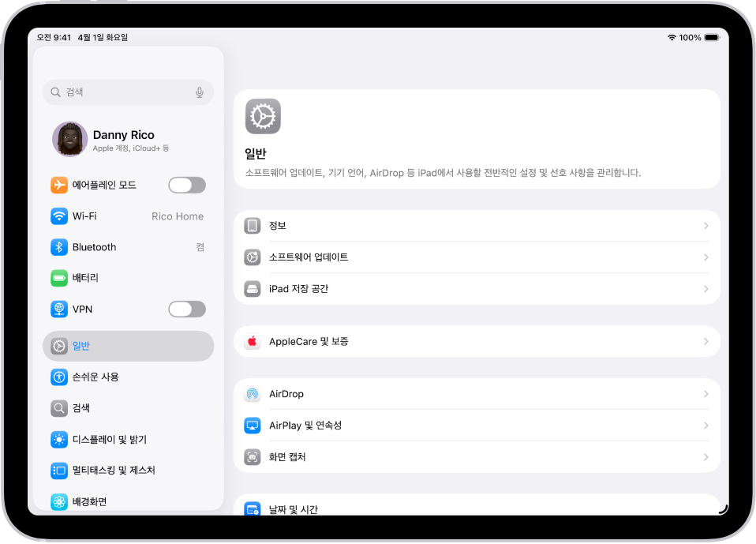Select the Wi-Fi icon in the sidebar
The image size is (756, 544).
59,216
